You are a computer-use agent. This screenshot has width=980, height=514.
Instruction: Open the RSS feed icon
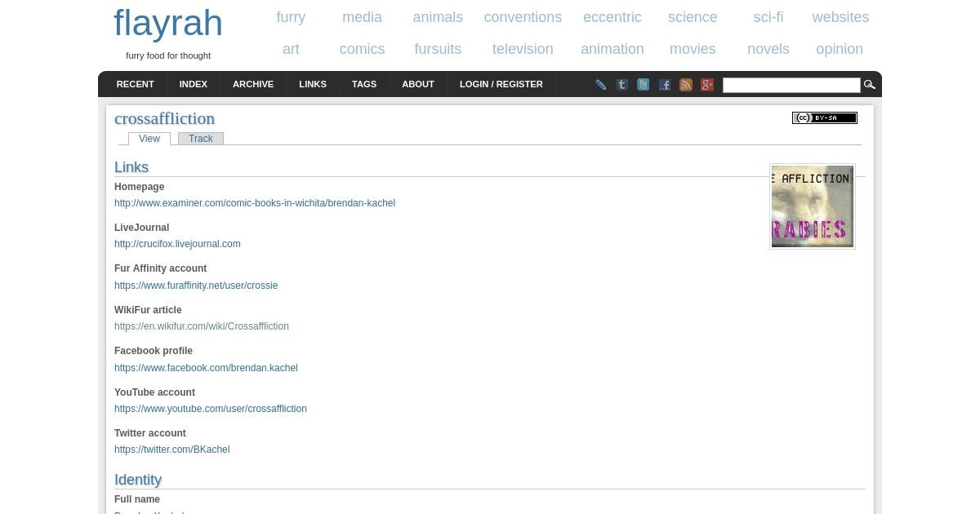click(x=686, y=85)
